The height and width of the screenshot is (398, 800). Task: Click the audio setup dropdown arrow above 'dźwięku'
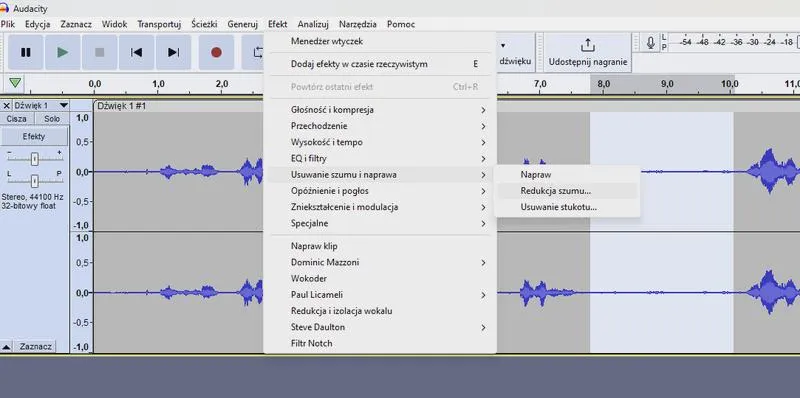tap(504, 45)
